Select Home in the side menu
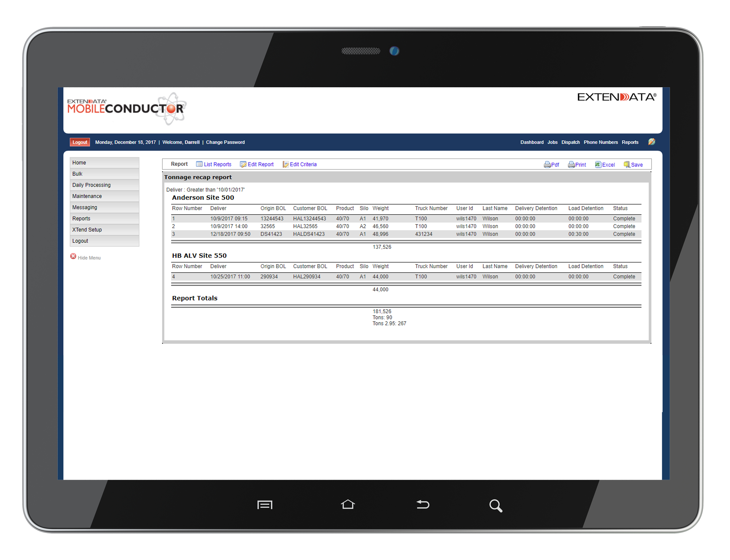Viewport: 730px width, 560px height. click(104, 163)
